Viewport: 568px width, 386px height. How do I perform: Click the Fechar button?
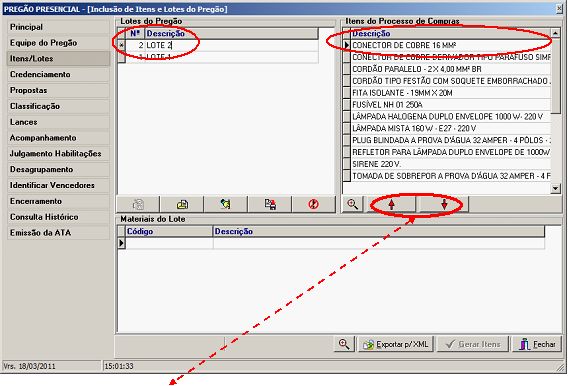(x=537, y=344)
